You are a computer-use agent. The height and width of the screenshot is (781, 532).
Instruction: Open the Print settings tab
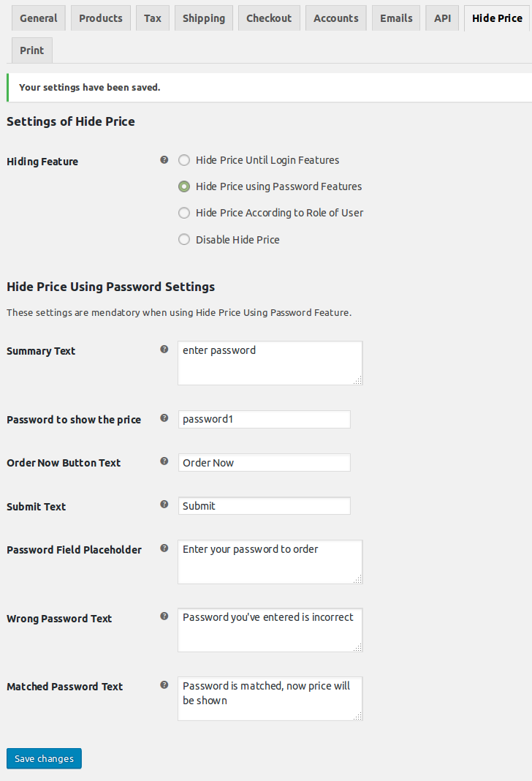(32, 50)
